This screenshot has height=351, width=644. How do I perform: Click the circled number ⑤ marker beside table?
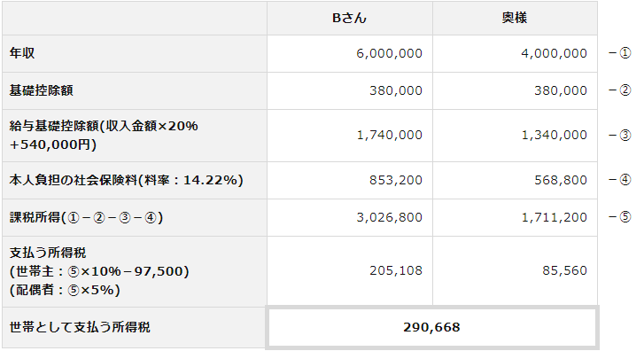625,217
